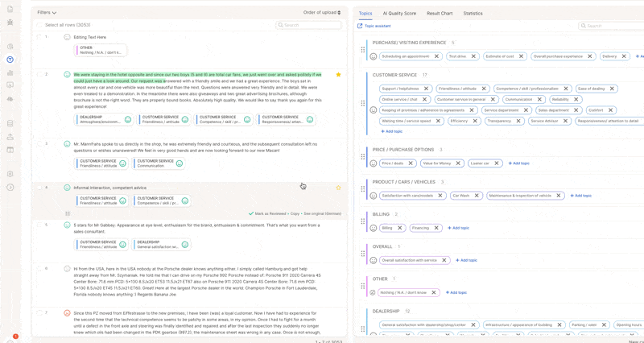Image resolution: width=644 pixels, height=343 pixels.
Task: Click the 'Communication' tag on row 3
Action: 159,163
